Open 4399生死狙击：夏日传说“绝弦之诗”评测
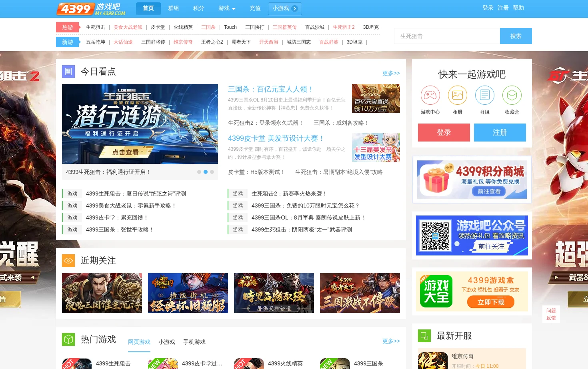This screenshot has height=369, width=588. (x=136, y=193)
